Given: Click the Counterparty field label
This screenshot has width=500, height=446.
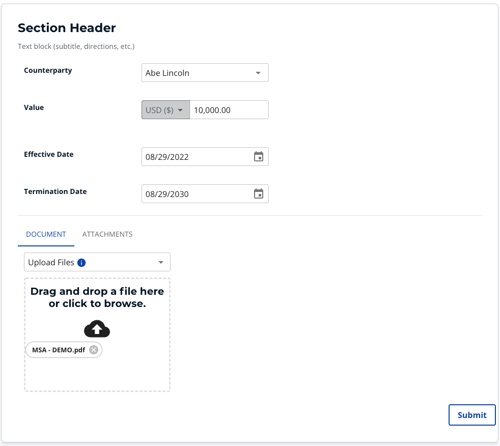Looking at the screenshot, I should [x=48, y=71].
